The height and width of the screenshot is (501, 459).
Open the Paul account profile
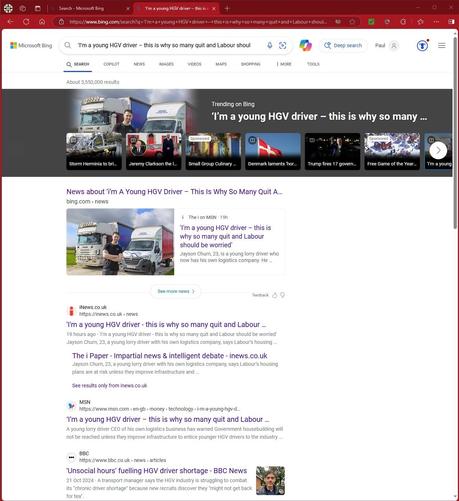pos(386,45)
